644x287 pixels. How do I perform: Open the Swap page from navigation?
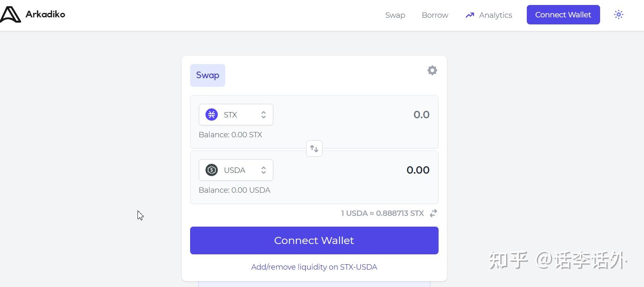tap(395, 15)
